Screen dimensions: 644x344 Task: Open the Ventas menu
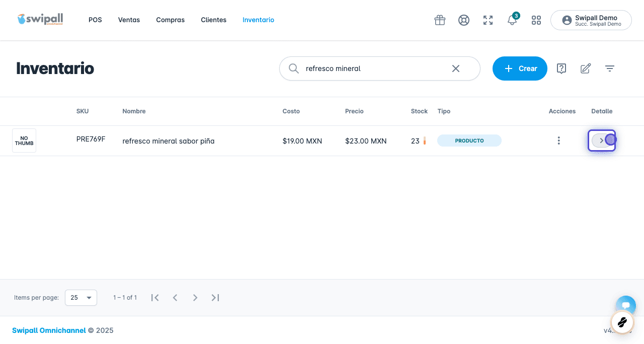click(129, 20)
